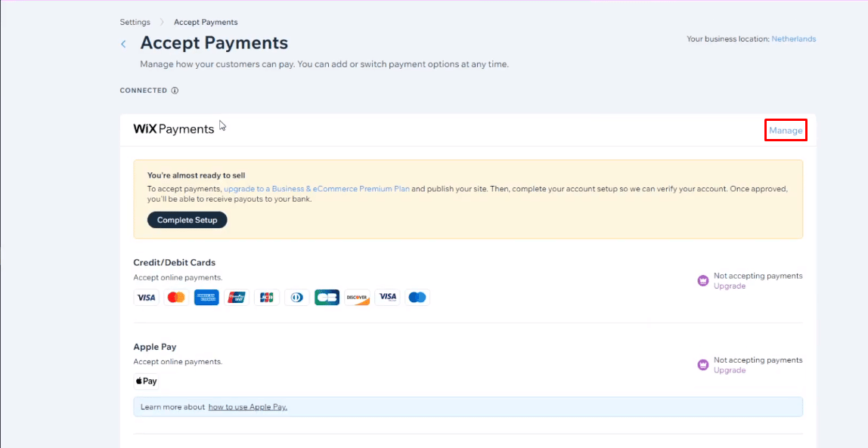Viewport: 868px width, 448px height.
Task: Click the 'CONNECTED' section label
Action: [144, 90]
